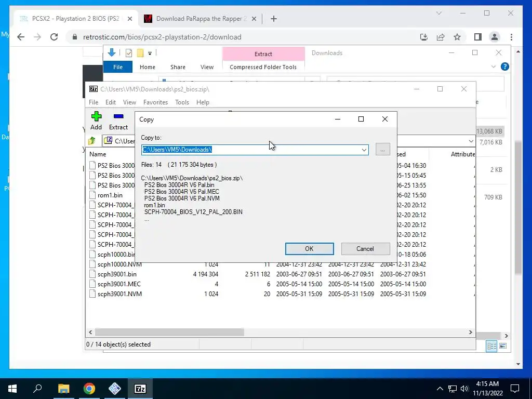Viewport: 532px width, 399px height.
Task: Expand the Explorer ribbon chevron
Action: 494,67
